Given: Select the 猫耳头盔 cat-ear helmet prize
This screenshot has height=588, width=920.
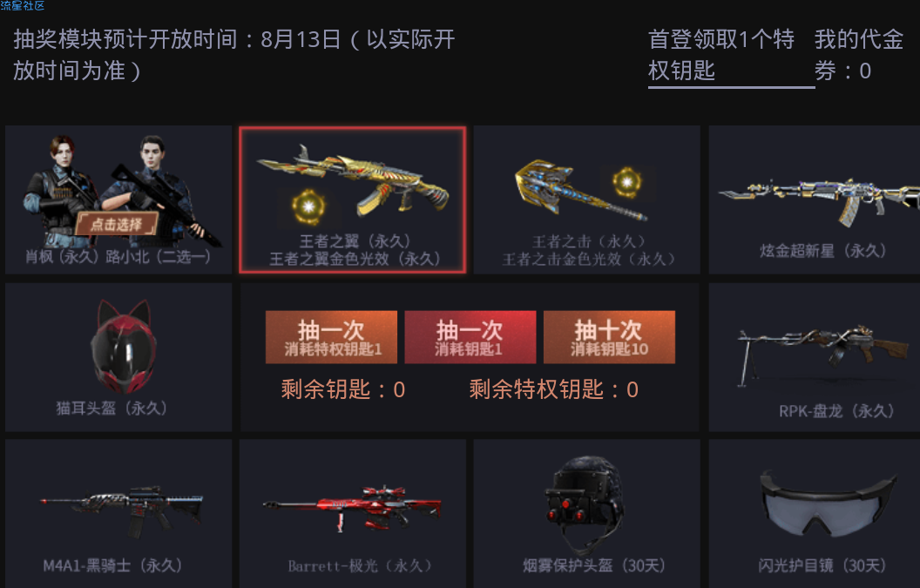Looking at the screenshot, I should click(118, 357).
